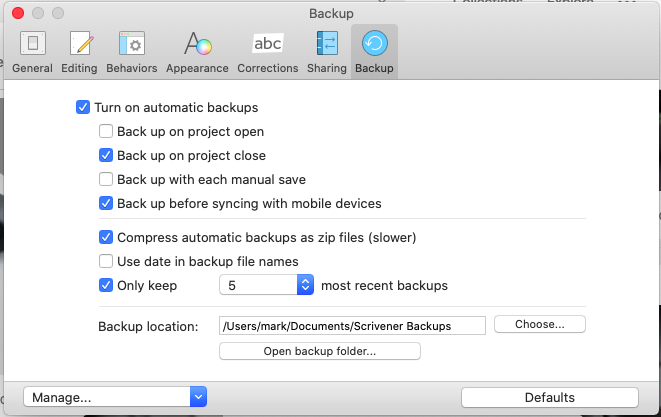The width and height of the screenshot is (661, 417).
Task: Open the Editing preferences pane icon
Action: pos(79,51)
